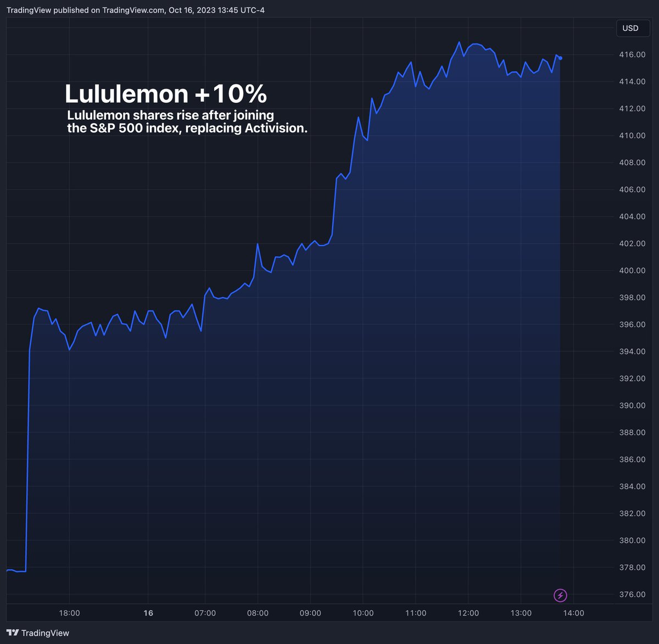The width and height of the screenshot is (659, 644).
Task: Click the 16 date label on the time axis
Action: (148, 613)
